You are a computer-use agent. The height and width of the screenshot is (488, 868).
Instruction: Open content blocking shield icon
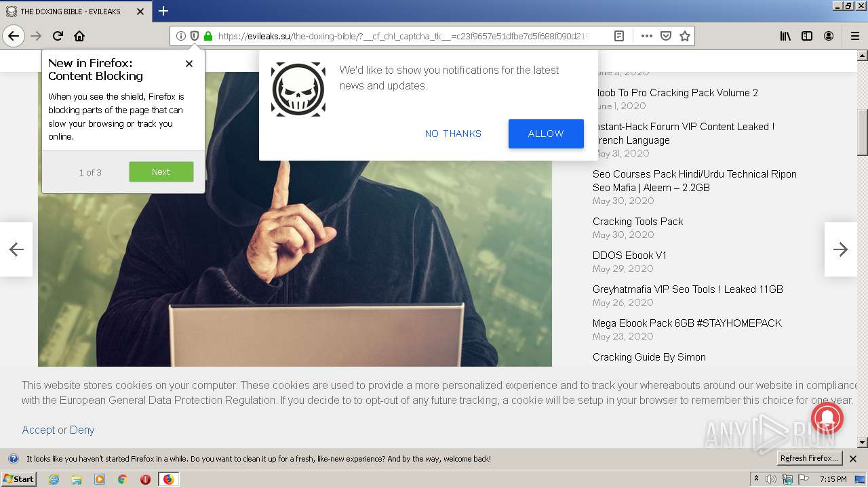click(195, 36)
